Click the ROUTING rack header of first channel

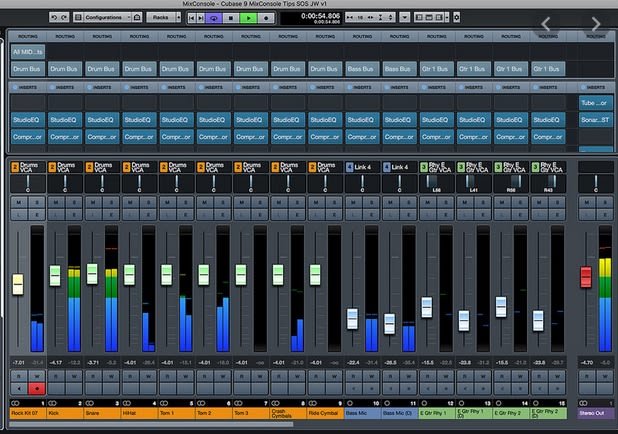pyautogui.click(x=28, y=36)
